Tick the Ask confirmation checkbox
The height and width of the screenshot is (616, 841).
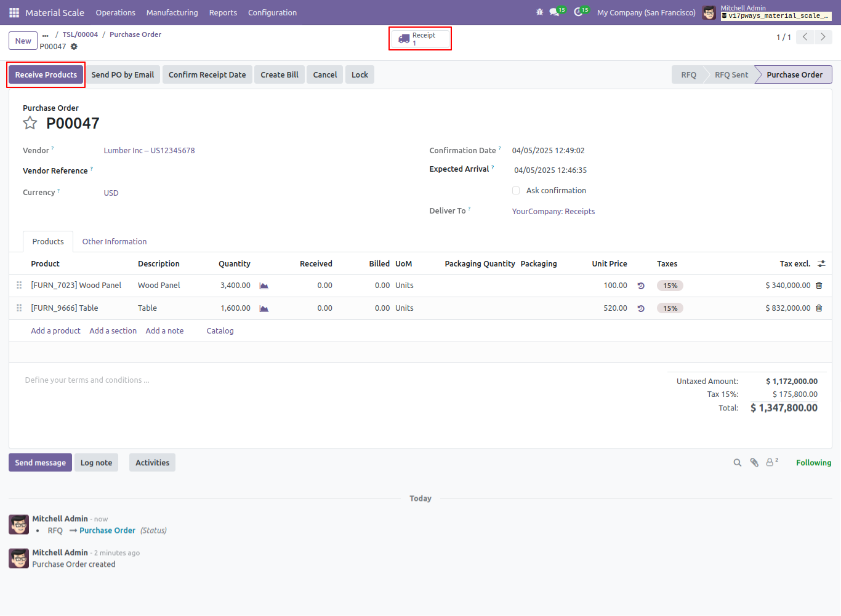tap(516, 191)
